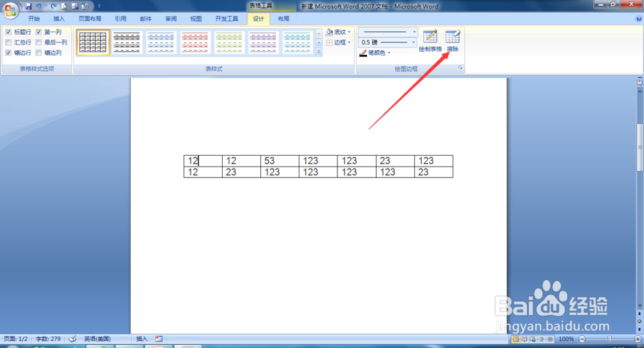Open the 审阅 Review tab
The image size is (644, 348).
(171, 19)
